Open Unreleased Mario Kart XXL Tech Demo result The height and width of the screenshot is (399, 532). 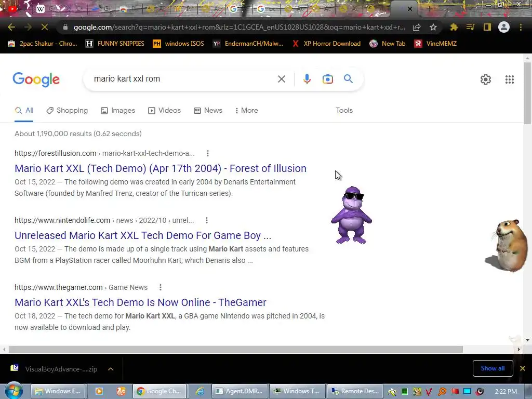click(x=143, y=235)
